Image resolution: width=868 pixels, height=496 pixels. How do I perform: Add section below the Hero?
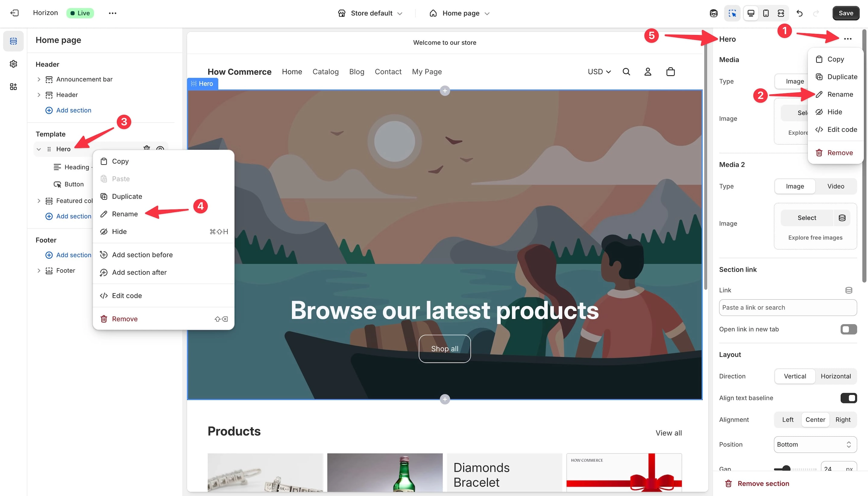(444, 399)
